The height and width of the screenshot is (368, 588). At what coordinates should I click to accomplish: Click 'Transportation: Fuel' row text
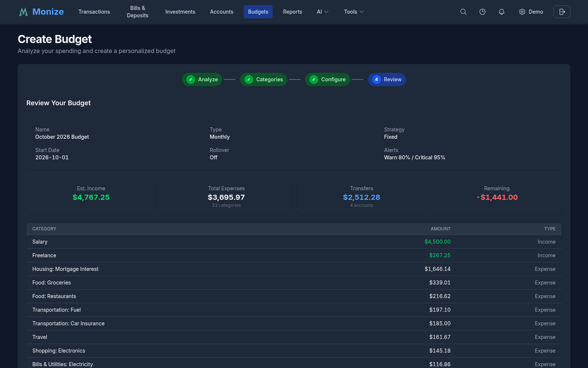coord(57,310)
